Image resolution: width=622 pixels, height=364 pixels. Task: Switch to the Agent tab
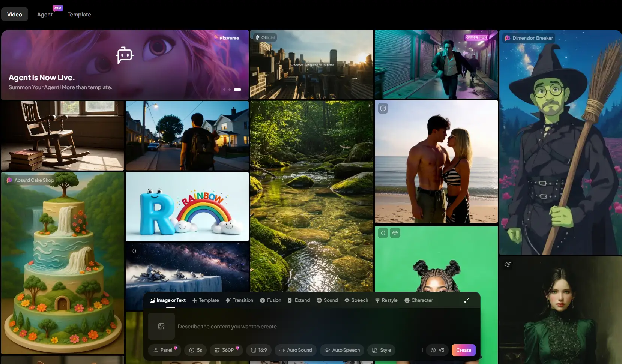click(45, 15)
